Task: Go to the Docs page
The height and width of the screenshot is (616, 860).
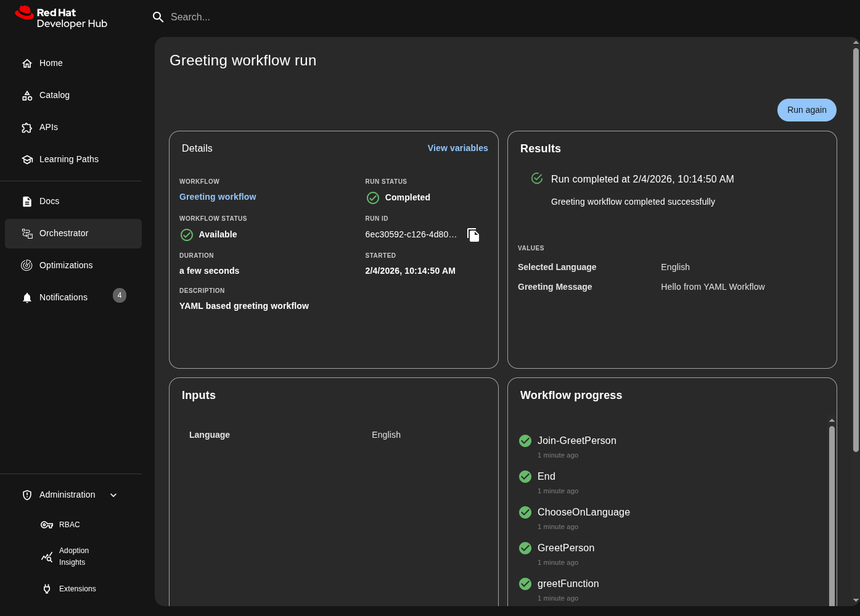Action: point(49,201)
